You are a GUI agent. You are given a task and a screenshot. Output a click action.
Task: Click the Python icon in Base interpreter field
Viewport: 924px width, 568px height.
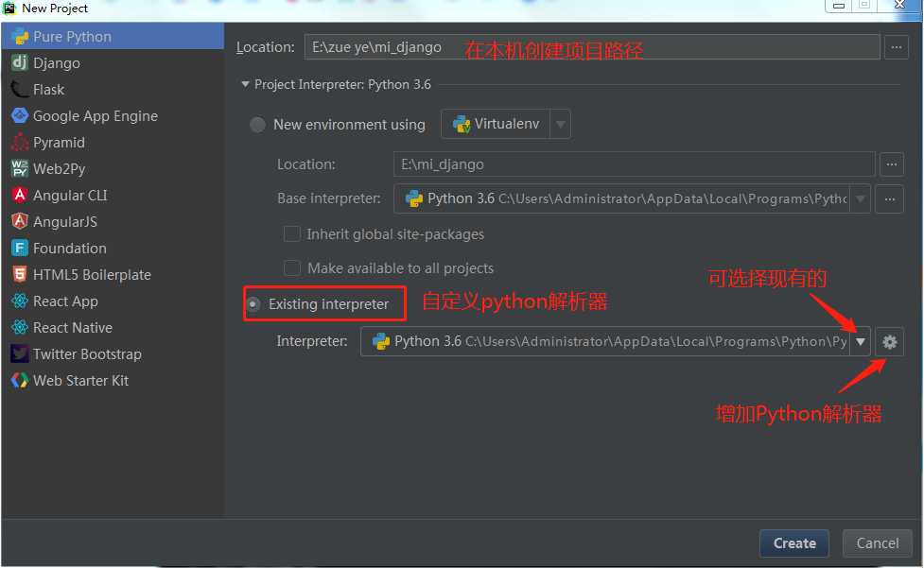coord(414,198)
